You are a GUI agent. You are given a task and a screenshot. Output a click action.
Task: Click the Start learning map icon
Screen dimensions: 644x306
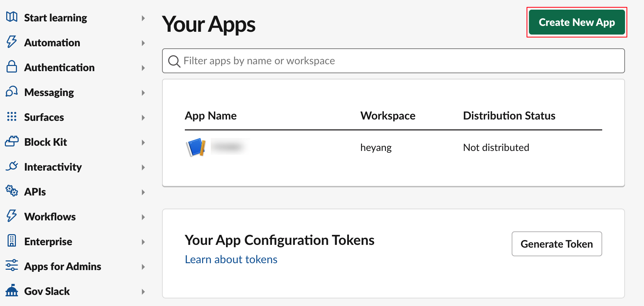pos(12,17)
